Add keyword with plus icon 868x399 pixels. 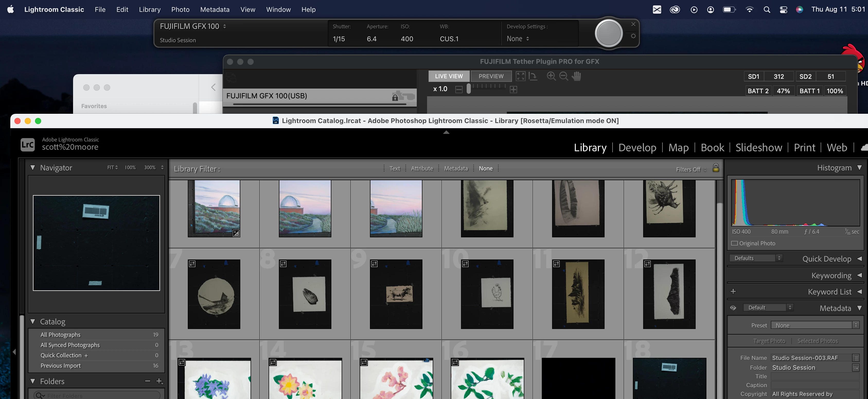point(733,291)
